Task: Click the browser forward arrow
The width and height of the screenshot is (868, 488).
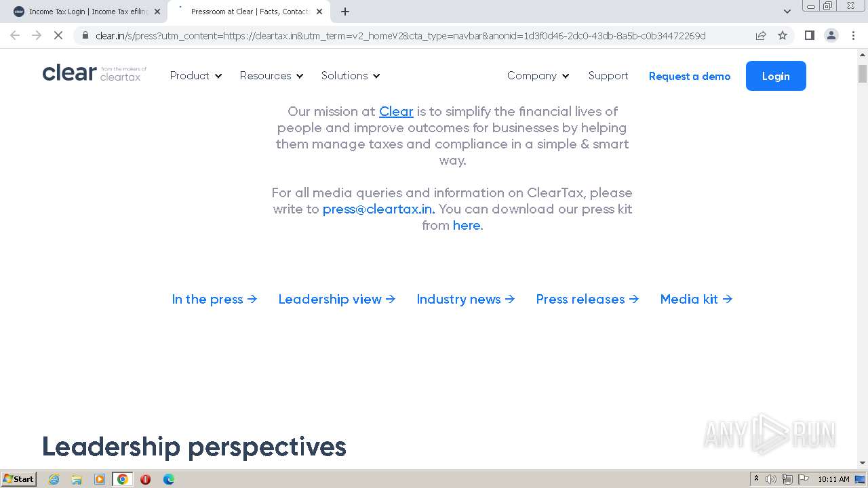Action: (x=37, y=35)
